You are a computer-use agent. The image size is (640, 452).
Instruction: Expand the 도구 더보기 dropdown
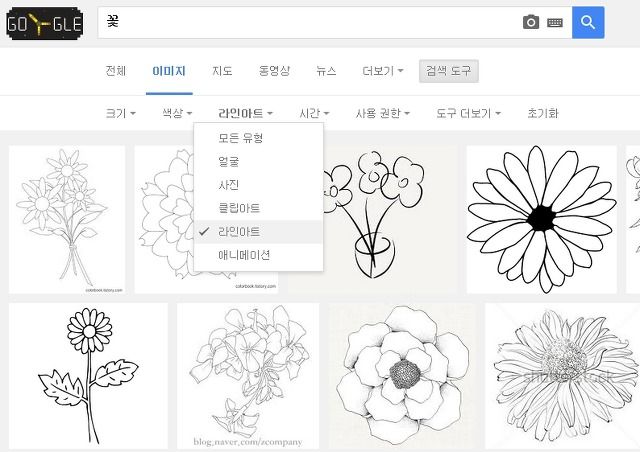click(x=468, y=113)
